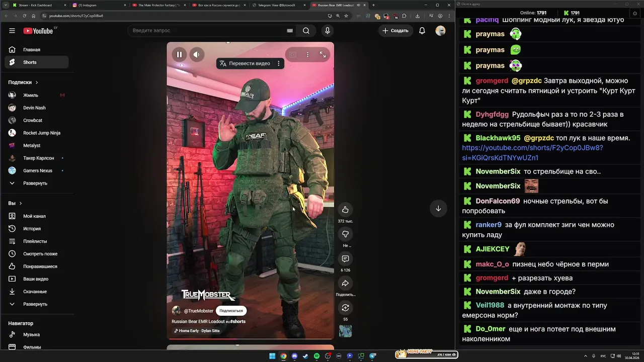Pause the Shorts video
The image size is (644, 362).
pos(179,54)
